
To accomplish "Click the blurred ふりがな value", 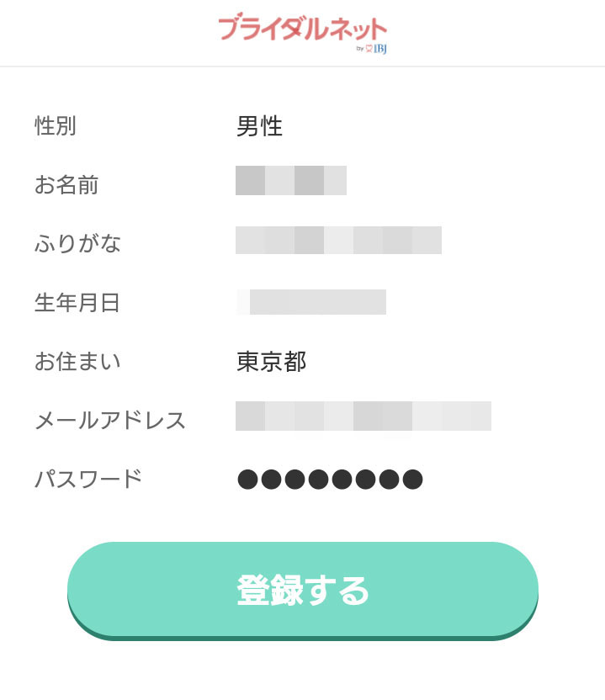I will click(338, 240).
